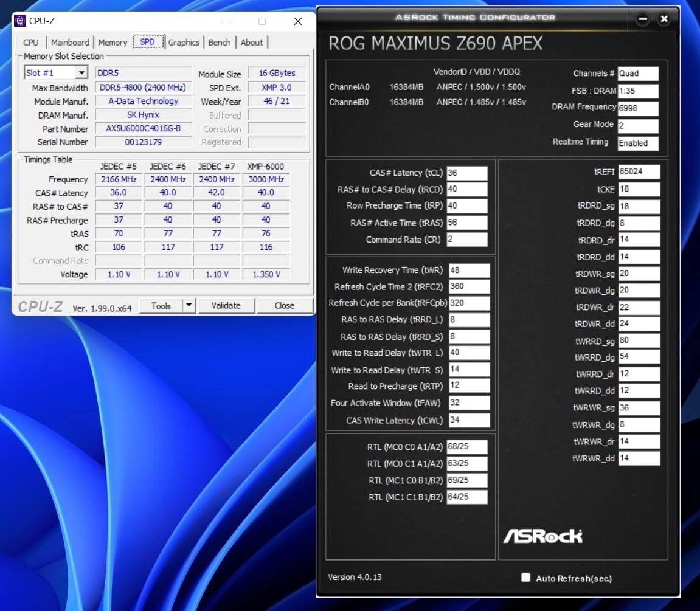Click the Tools button
Viewport: 700px width, 611px height.
(x=161, y=305)
